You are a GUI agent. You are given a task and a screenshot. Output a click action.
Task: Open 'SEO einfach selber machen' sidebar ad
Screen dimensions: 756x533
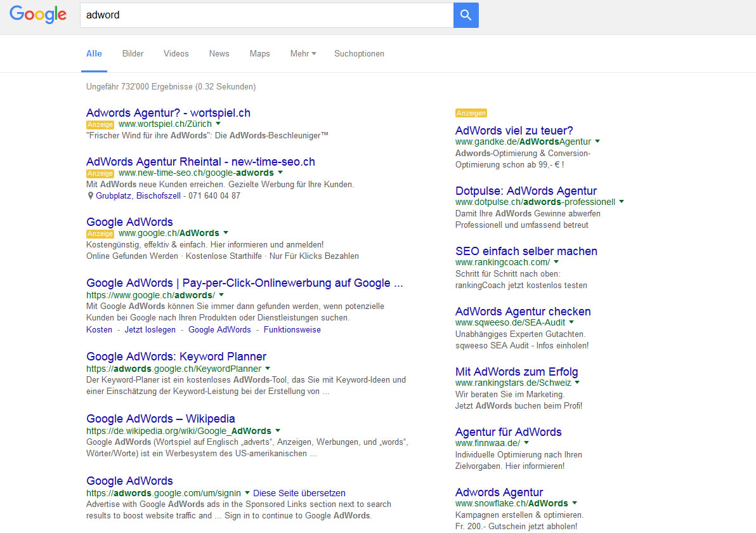pyautogui.click(x=526, y=251)
